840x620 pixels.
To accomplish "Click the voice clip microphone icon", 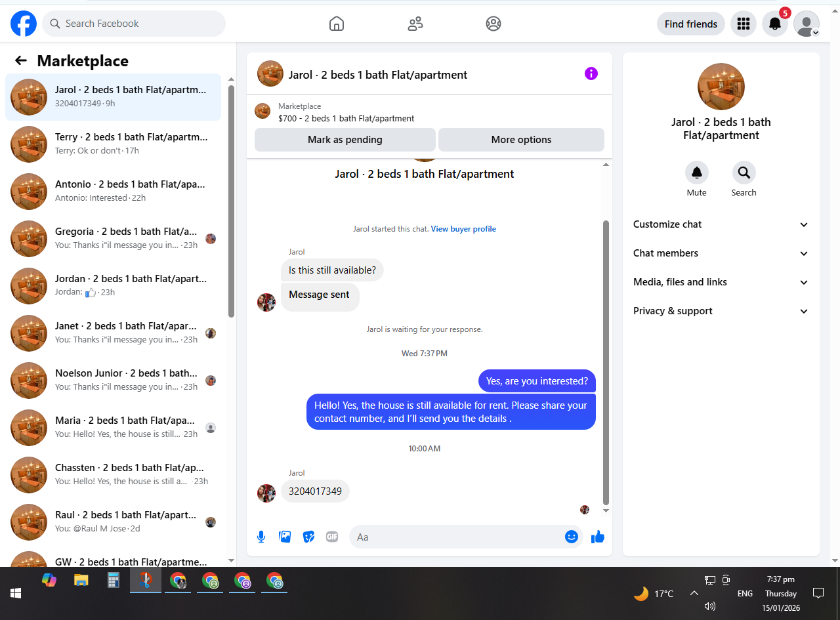I will (x=261, y=537).
